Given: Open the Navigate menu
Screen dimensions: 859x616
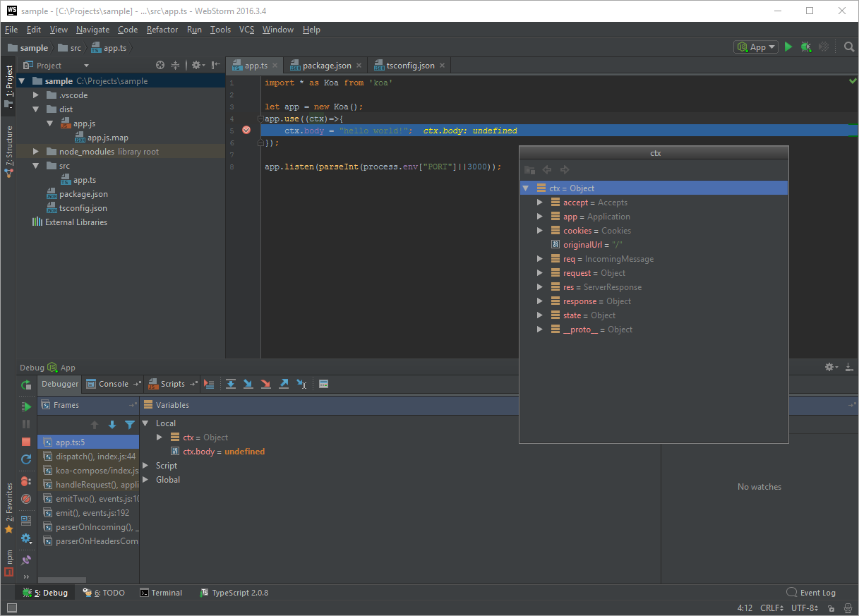Looking at the screenshot, I should 93,30.
